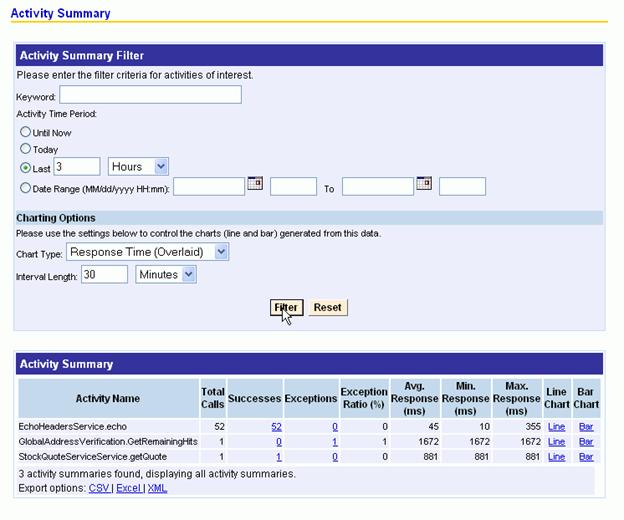Screen dimensions: 624x520
Task: Click the end time input field
Action: click(462, 187)
